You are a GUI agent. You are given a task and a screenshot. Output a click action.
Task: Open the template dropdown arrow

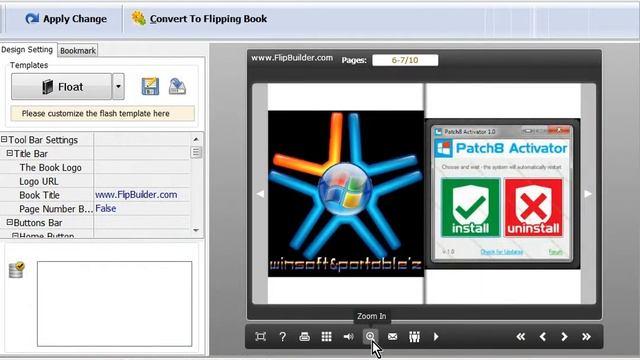coord(118,87)
